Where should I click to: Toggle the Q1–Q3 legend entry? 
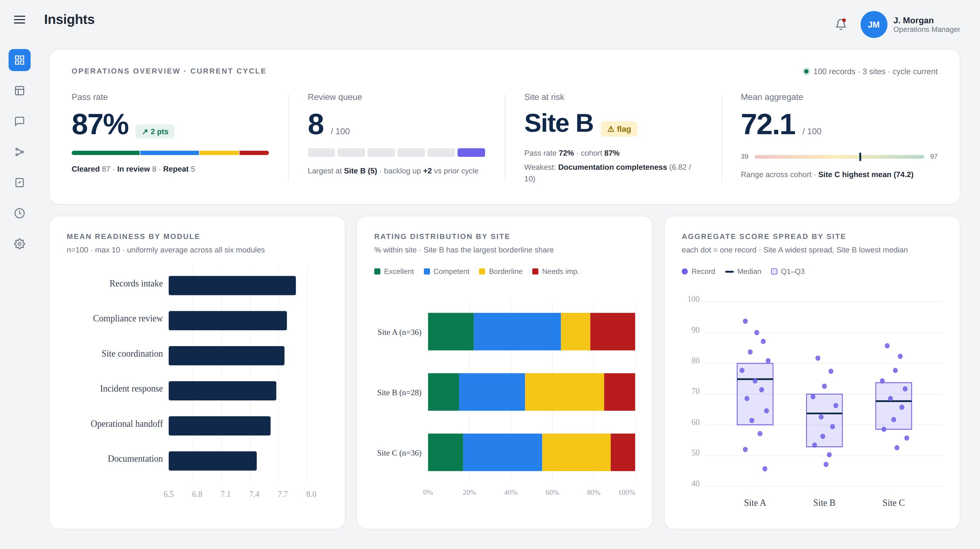point(787,271)
